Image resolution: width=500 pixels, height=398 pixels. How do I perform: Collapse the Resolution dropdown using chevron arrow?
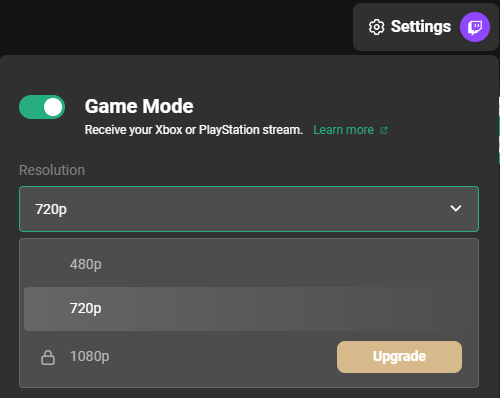(x=456, y=209)
